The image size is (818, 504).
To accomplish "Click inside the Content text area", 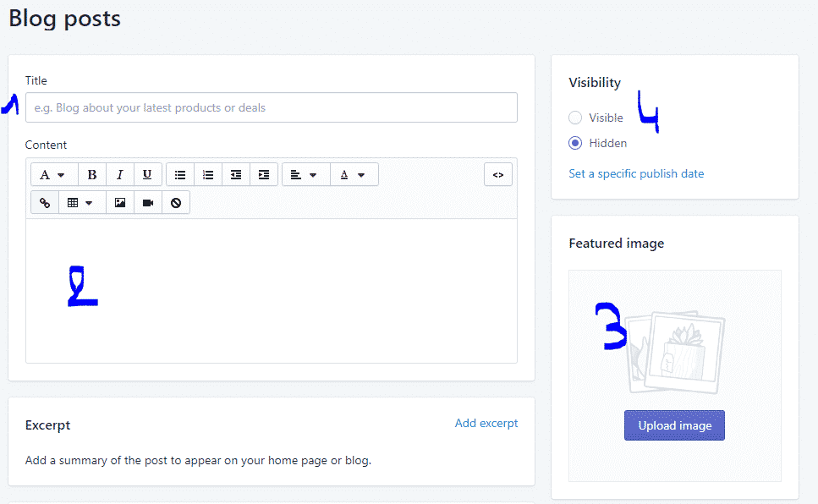I will click(272, 291).
